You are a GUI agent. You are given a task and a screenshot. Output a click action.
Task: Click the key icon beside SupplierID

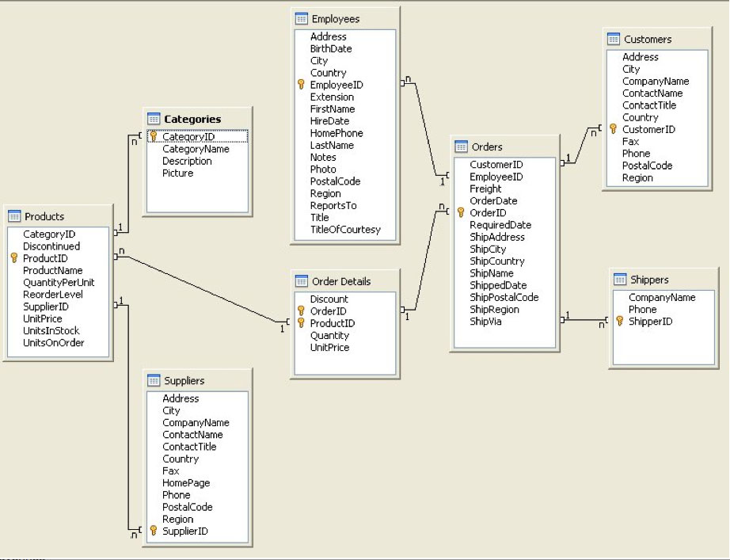(x=154, y=531)
